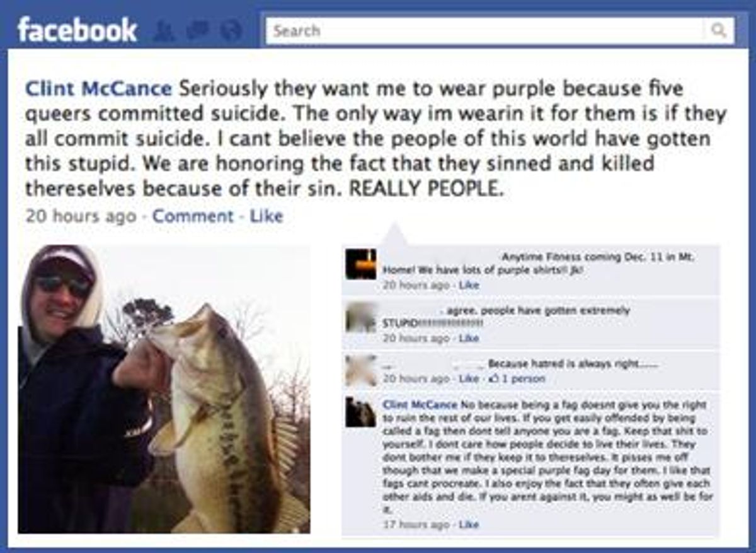Open the fish photo attachment
The height and width of the screenshot is (553, 756).
[164, 389]
